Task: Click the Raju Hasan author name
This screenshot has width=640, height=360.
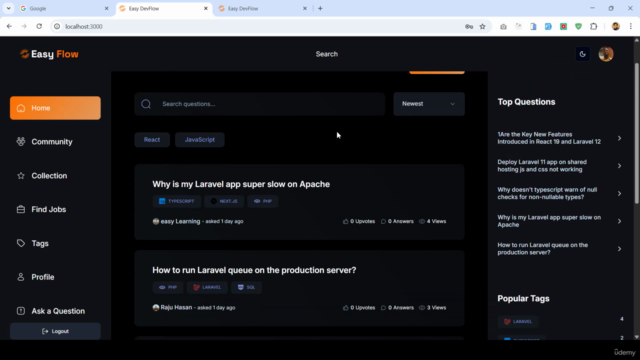Action: coord(176,307)
